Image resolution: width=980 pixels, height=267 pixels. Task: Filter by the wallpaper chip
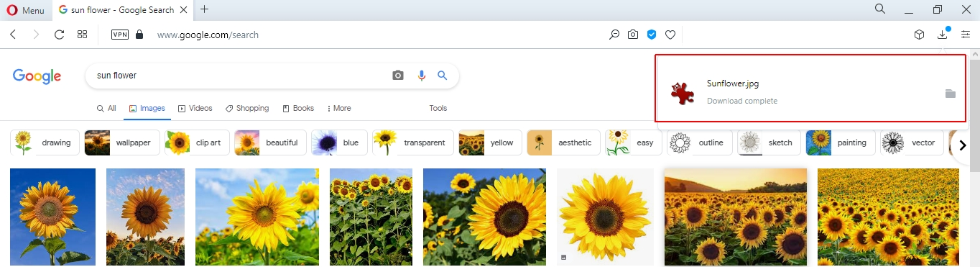pyautogui.click(x=121, y=142)
